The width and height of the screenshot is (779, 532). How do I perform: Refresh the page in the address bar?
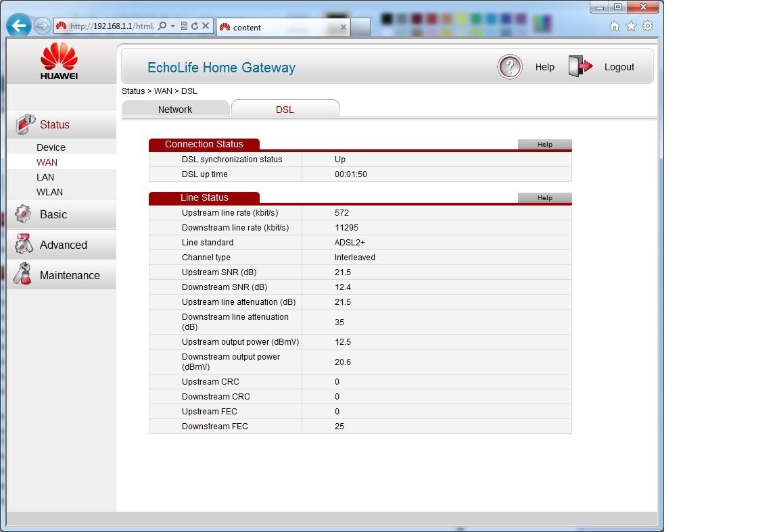(x=195, y=26)
